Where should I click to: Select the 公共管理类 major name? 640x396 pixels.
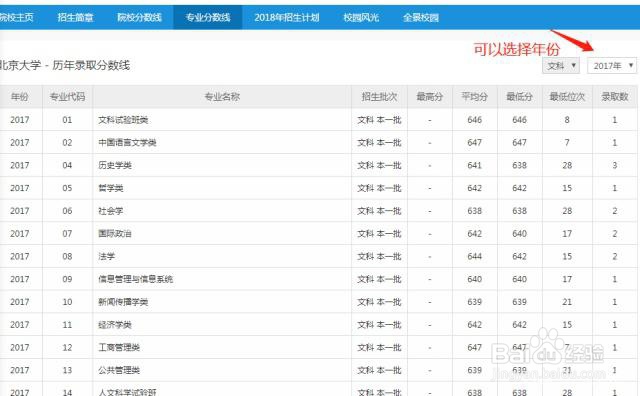119,370
